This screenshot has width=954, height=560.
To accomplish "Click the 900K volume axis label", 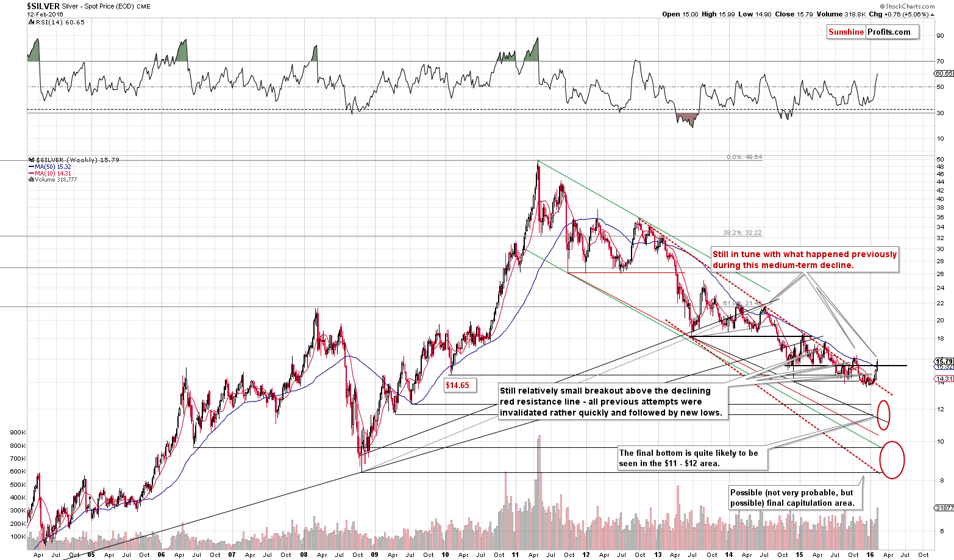I will coord(18,432).
